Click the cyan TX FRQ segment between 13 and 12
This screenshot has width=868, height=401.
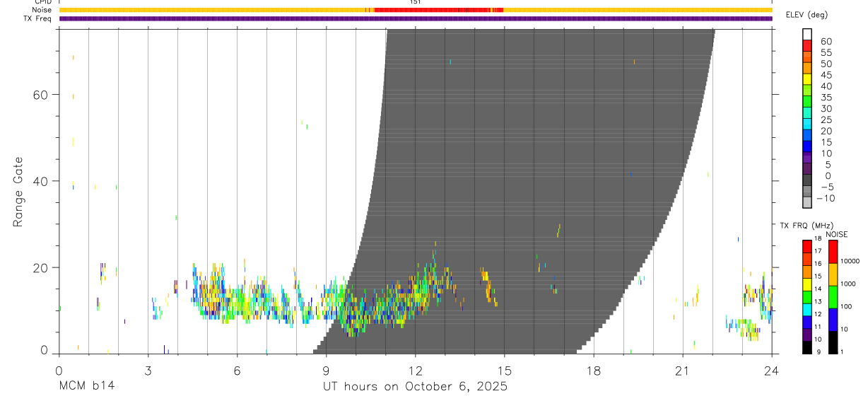click(x=807, y=309)
